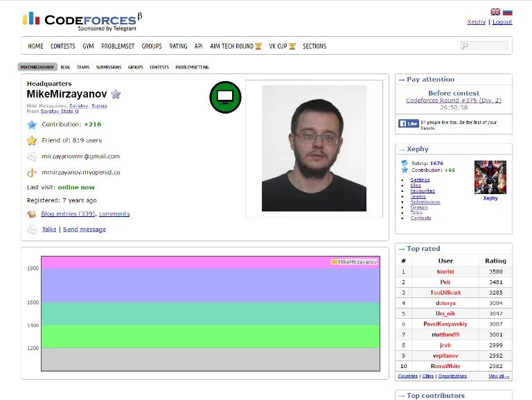The height and width of the screenshot is (400, 532).
Task: Switch to the GROUPS profile tab
Action: click(135, 67)
